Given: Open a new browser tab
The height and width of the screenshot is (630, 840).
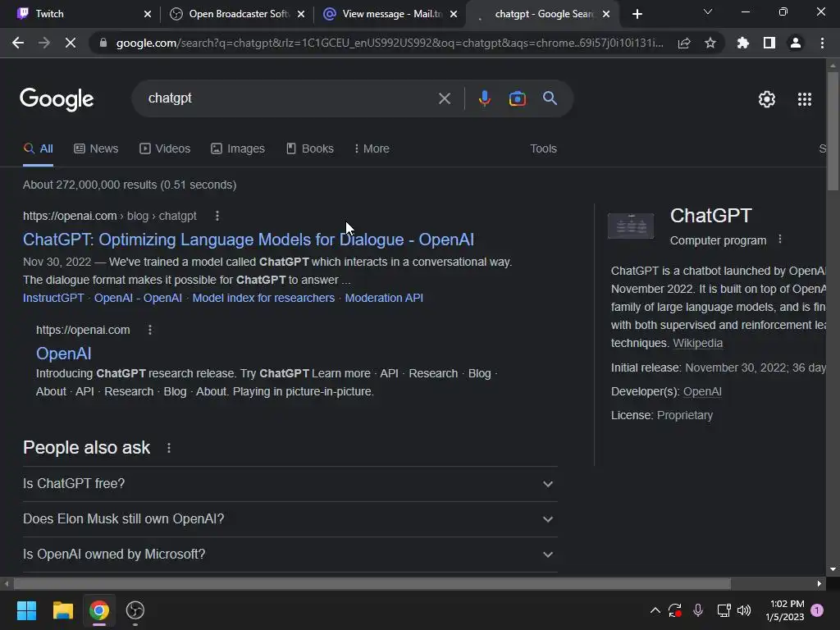Looking at the screenshot, I should tap(637, 14).
